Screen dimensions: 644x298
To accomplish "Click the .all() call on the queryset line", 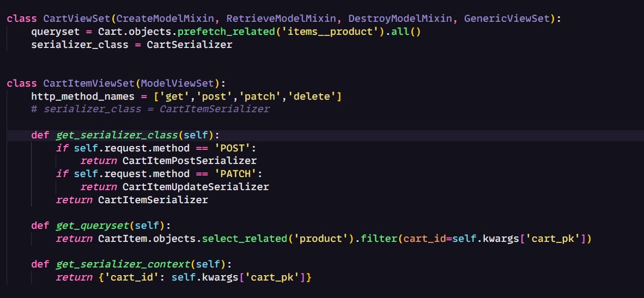I will coord(403,32).
